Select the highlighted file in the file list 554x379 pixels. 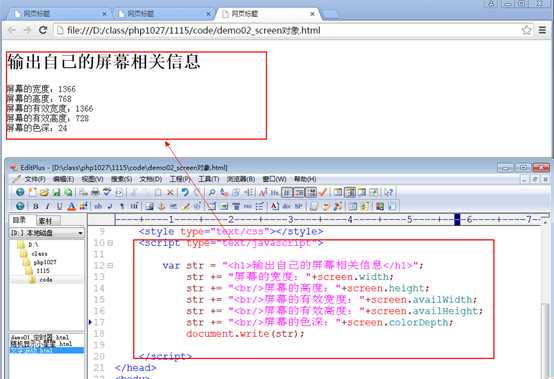[x=47, y=350]
